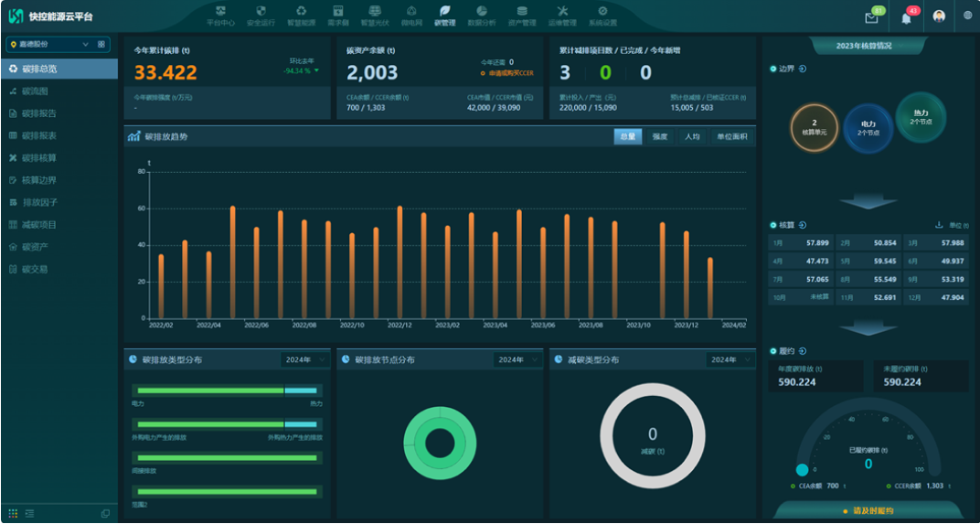
Task: Open the user avatar profile
Action: 939,16
